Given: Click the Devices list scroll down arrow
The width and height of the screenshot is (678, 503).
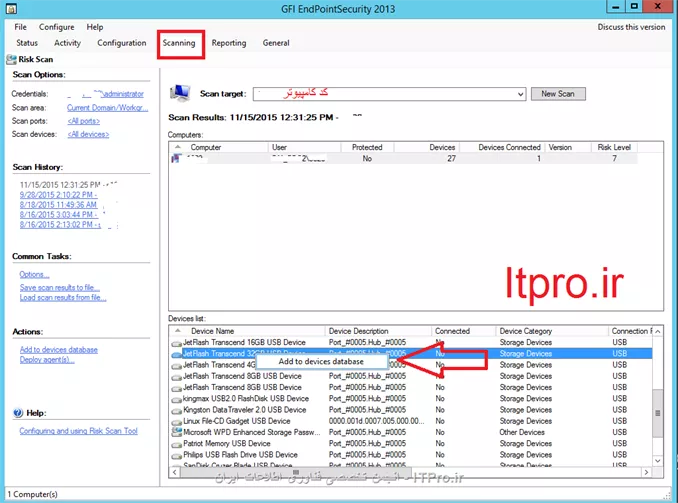Looking at the screenshot, I should [658, 461].
